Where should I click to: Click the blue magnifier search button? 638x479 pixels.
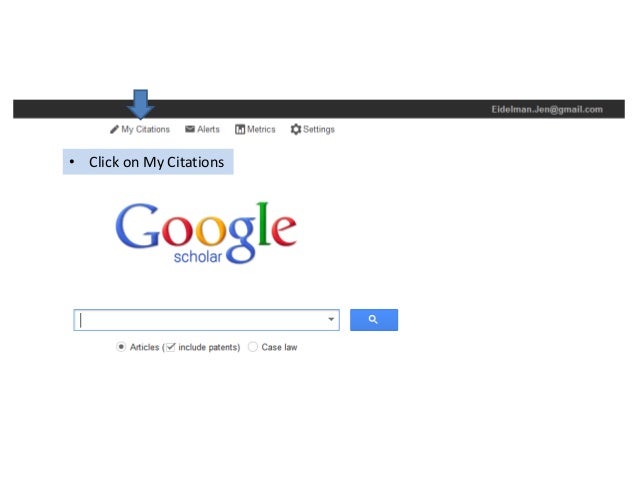(374, 320)
